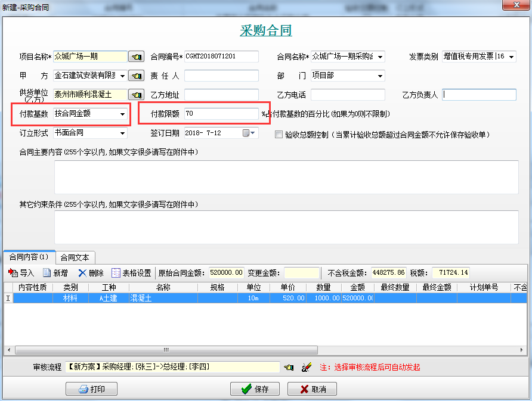
Task: Open the 部门 department dropdown
Action: tap(380, 76)
